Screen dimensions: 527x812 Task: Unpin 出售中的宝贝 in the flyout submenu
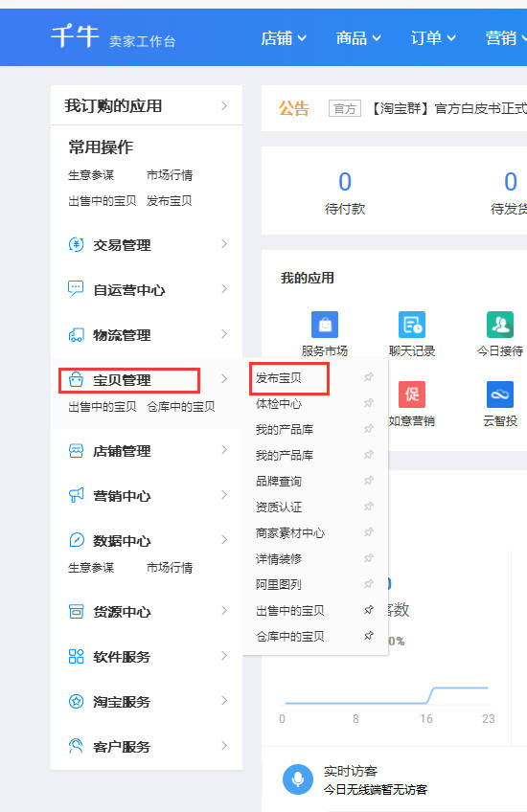pos(369,610)
